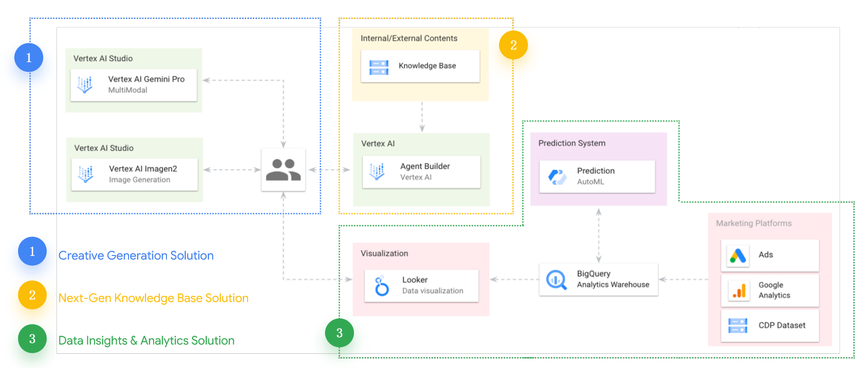Click the "Knowledge Base" label
Screen dimensions: 868x368
[x=427, y=66]
